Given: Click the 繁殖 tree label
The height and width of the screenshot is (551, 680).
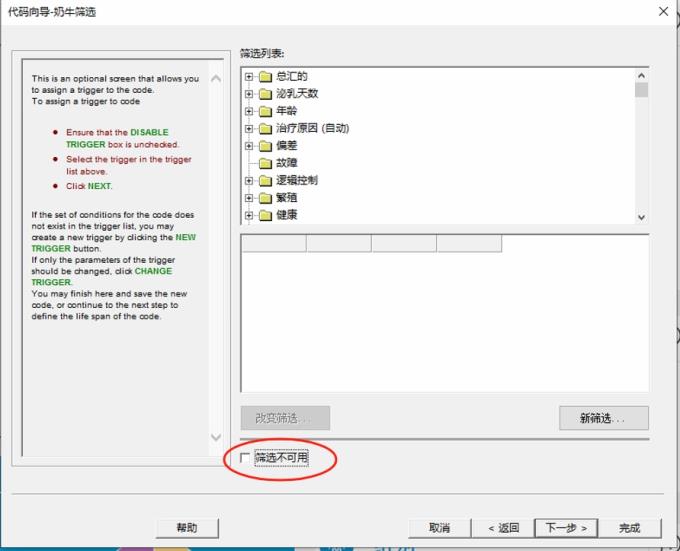Looking at the screenshot, I should (287, 198).
